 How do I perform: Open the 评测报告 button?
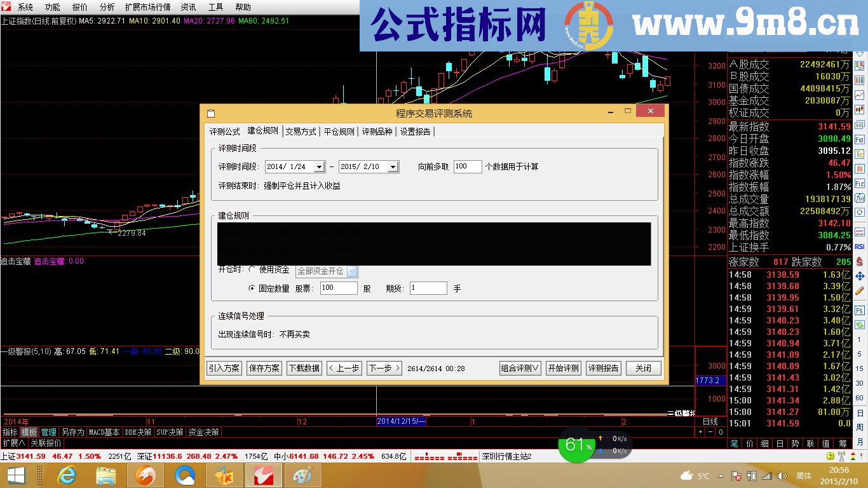tap(603, 368)
